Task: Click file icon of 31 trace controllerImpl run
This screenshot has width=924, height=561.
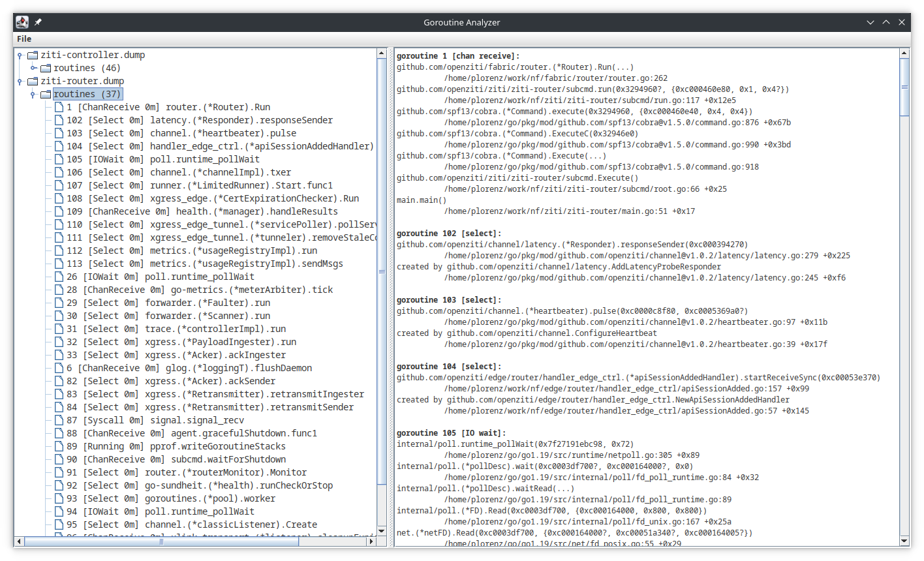Action: (x=59, y=329)
